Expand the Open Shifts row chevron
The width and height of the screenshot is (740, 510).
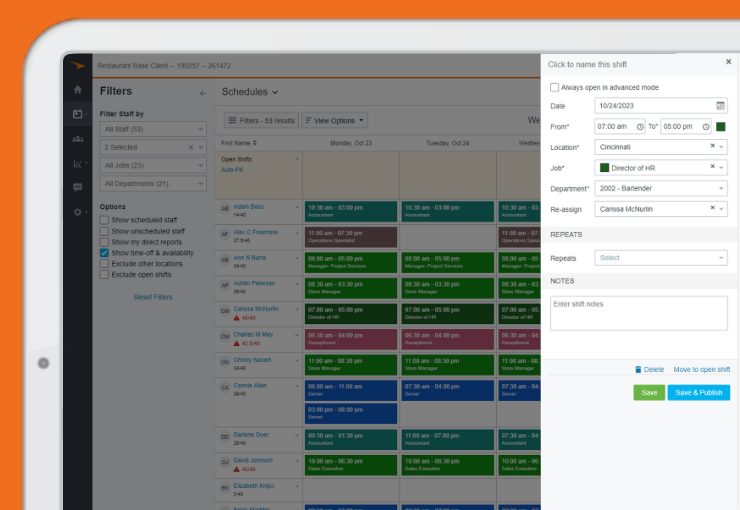297,159
